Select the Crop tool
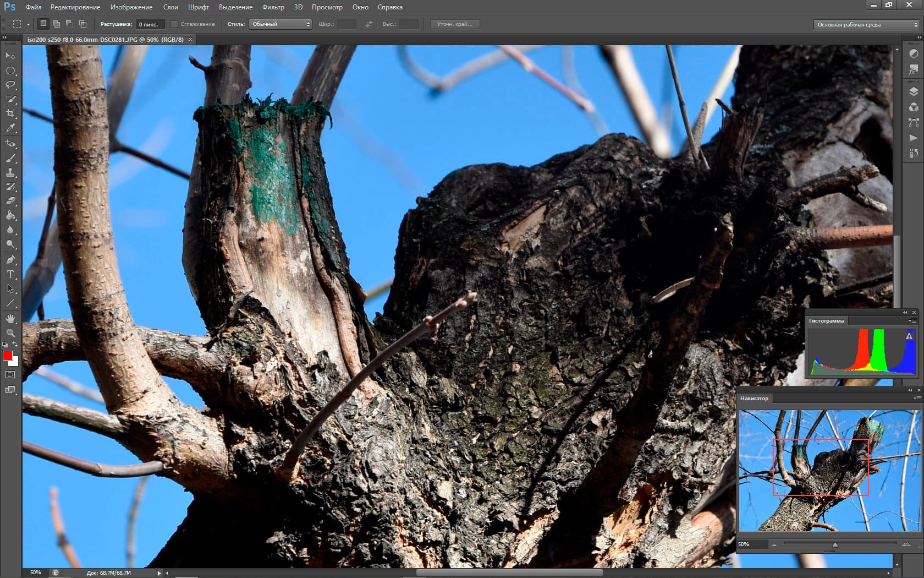 [x=10, y=113]
